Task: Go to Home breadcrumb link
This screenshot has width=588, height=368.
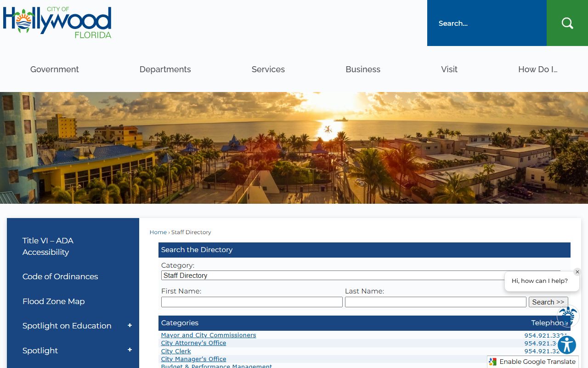Action: coord(158,232)
